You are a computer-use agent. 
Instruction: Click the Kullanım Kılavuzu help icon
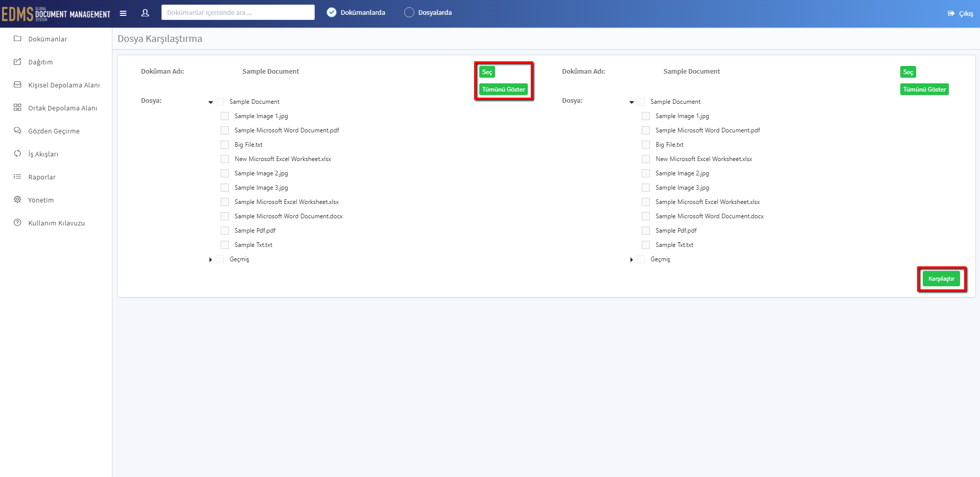(17, 222)
